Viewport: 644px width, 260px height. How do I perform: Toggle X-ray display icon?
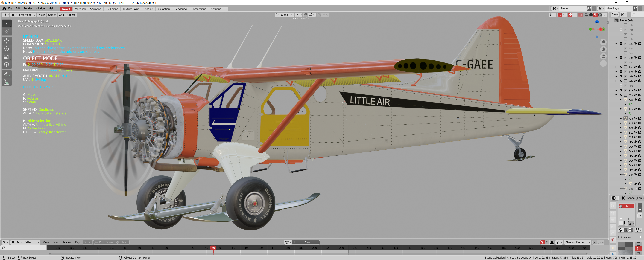click(x=581, y=15)
